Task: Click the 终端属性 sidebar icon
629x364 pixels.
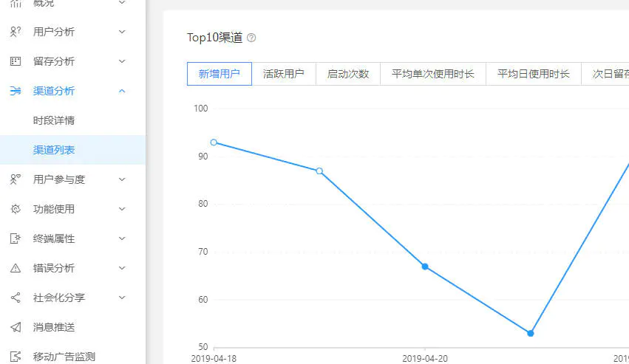Action: point(16,238)
